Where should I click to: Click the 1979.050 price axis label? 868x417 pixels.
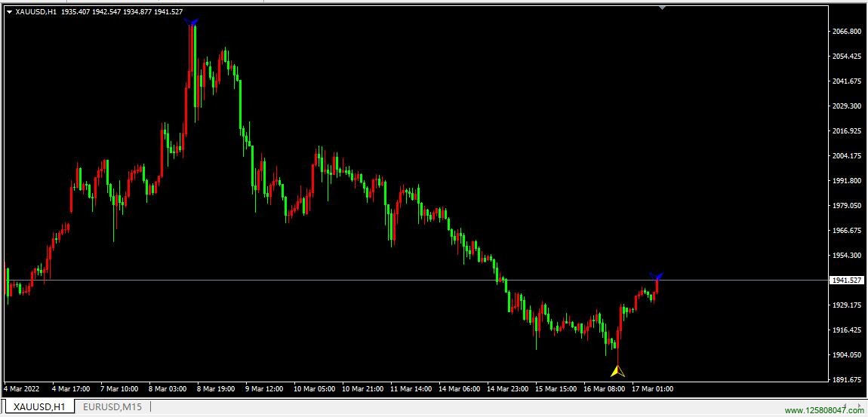pos(847,206)
